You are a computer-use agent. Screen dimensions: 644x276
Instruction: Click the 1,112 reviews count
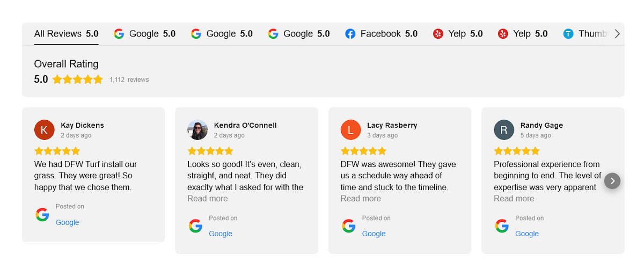[129, 79]
